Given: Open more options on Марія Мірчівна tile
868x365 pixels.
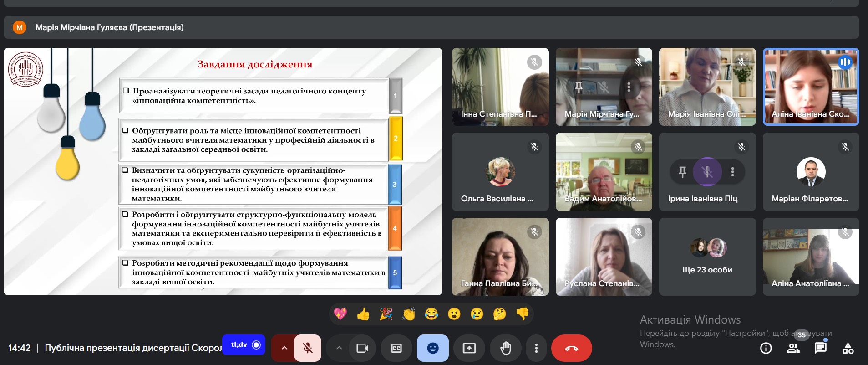Looking at the screenshot, I should (x=629, y=87).
